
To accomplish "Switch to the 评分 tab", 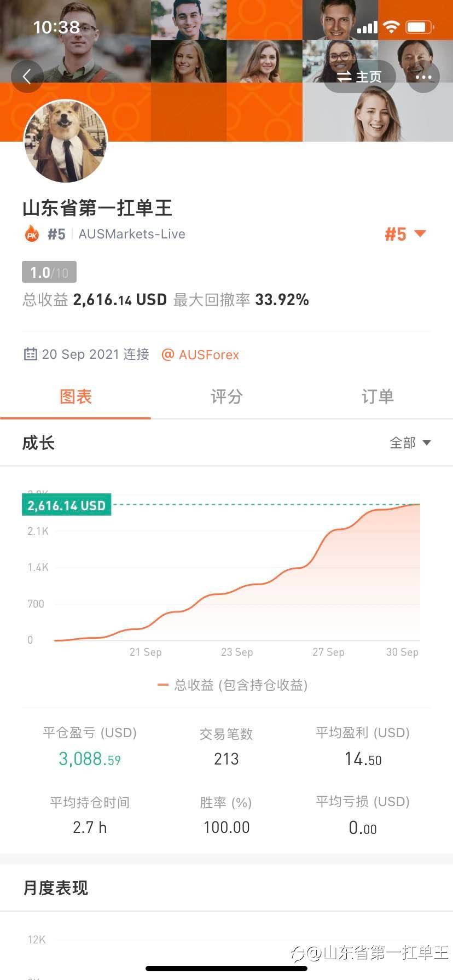I will tap(226, 396).
